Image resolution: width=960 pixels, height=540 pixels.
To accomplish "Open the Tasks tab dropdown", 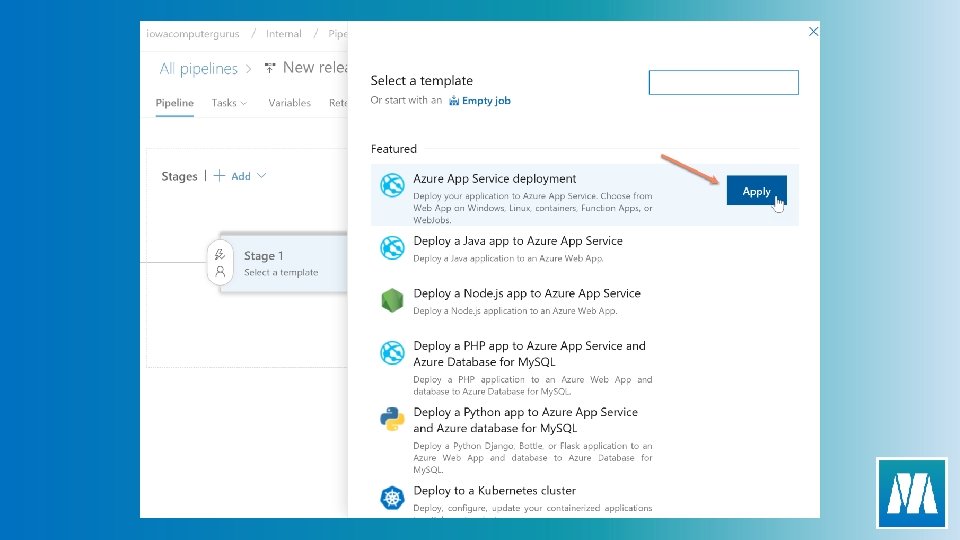I will 229,103.
